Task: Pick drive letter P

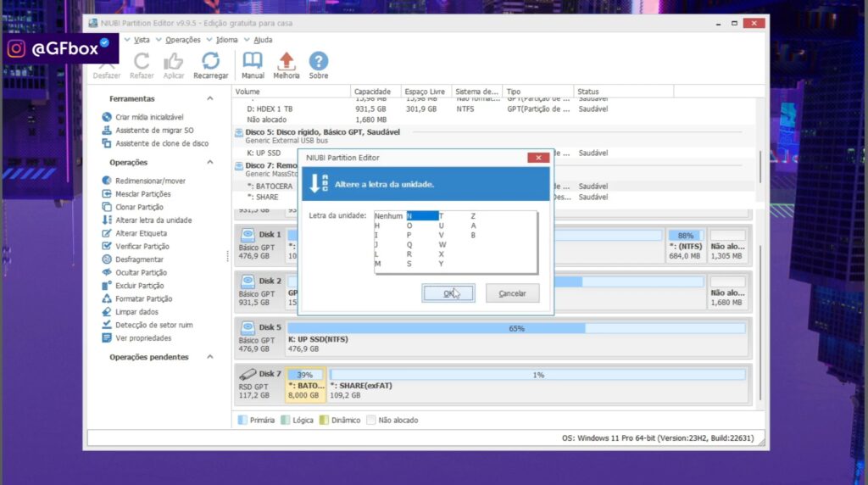Action: [x=409, y=236]
